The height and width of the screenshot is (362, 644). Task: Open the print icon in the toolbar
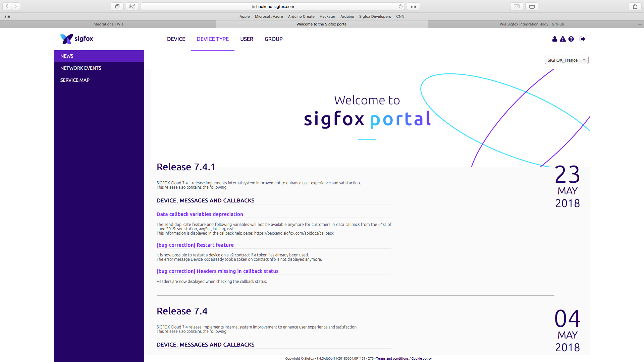532,6
